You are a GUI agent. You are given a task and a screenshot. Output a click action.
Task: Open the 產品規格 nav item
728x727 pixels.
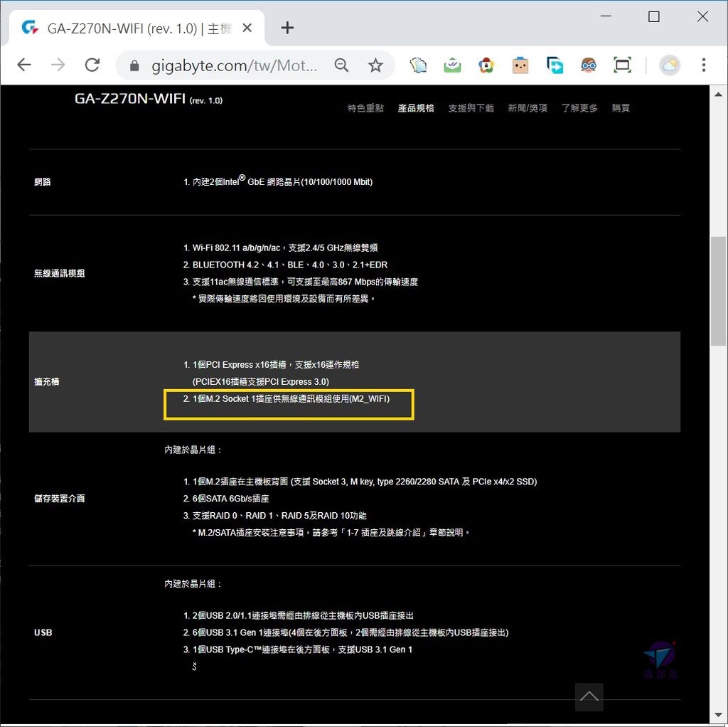[416, 108]
